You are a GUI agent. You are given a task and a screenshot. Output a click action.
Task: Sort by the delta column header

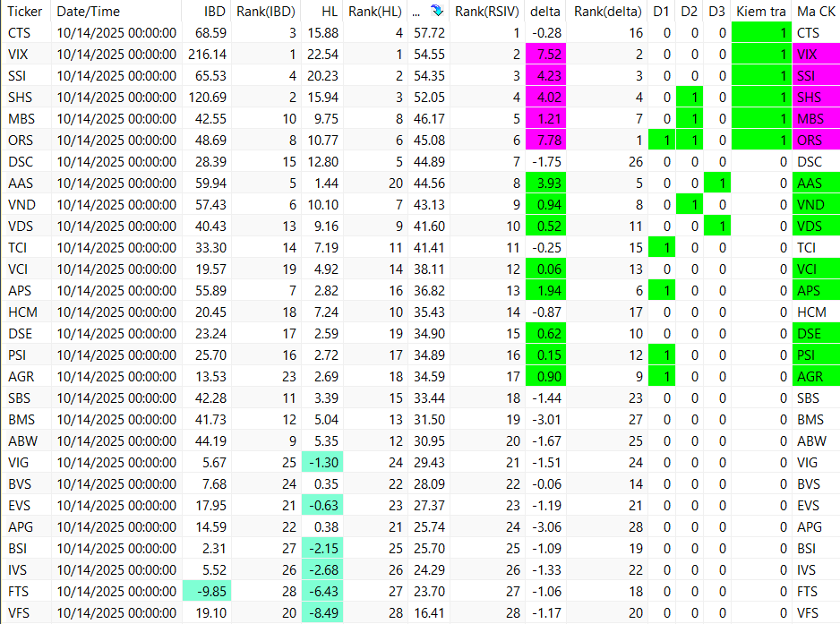click(x=545, y=12)
